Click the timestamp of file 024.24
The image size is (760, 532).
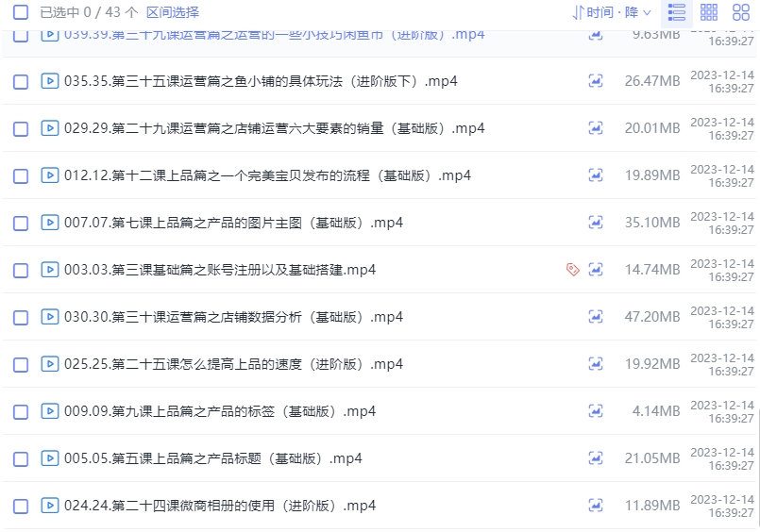click(722, 506)
